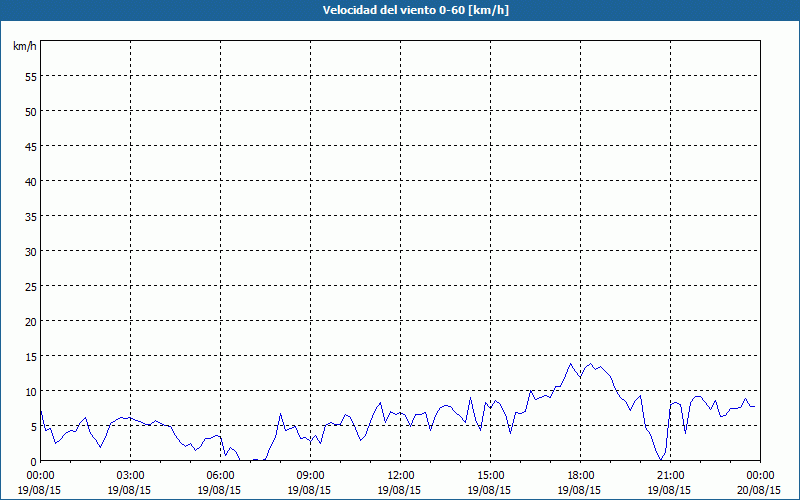Click the 18:00 time label on x-axis
This screenshot has width=800, height=500.
[581, 476]
